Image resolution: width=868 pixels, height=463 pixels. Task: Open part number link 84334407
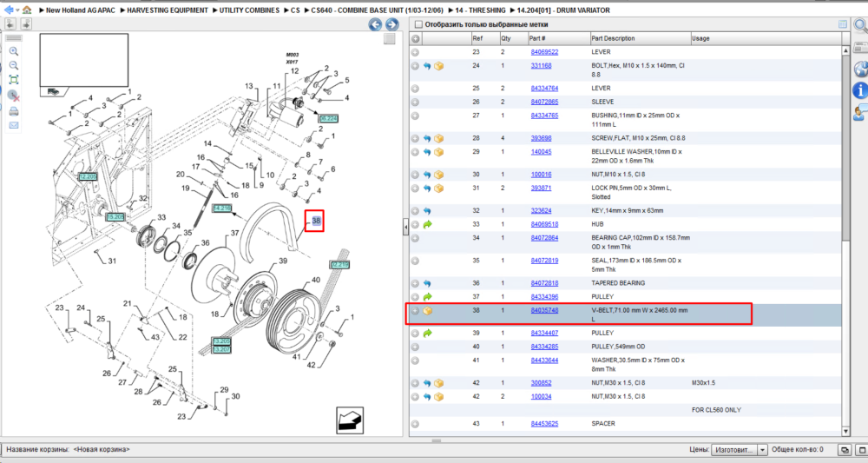[x=544, y=334]
